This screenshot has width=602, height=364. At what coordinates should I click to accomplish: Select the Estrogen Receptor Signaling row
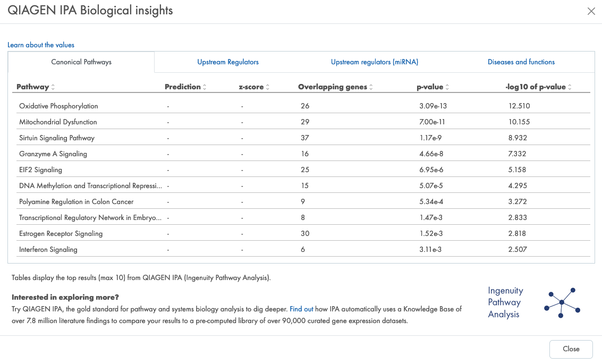tap(302, 233)
